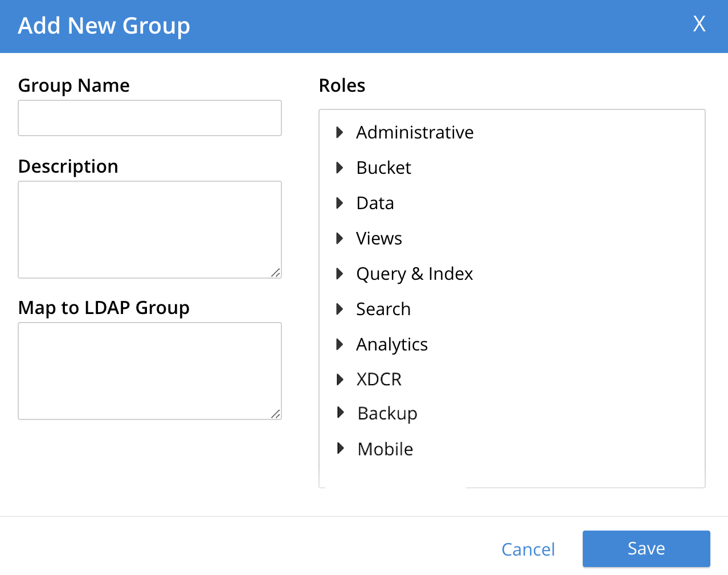This screenshot has width=728, height=575.
Task: Click the Bucket arrow icon
Action: click(x=340, y=168)
